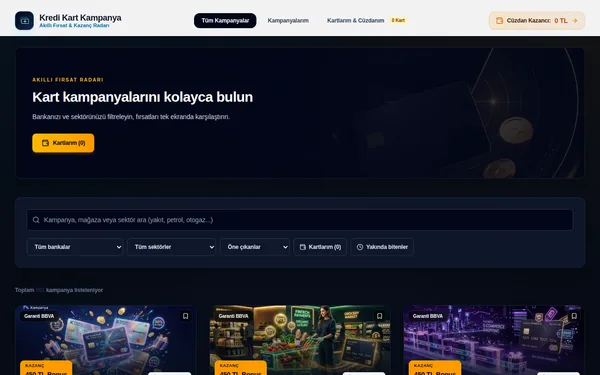Click the yellow Kartlarım (0) hero button
This screenshot has width=600, height=375.
click(63, 143)
